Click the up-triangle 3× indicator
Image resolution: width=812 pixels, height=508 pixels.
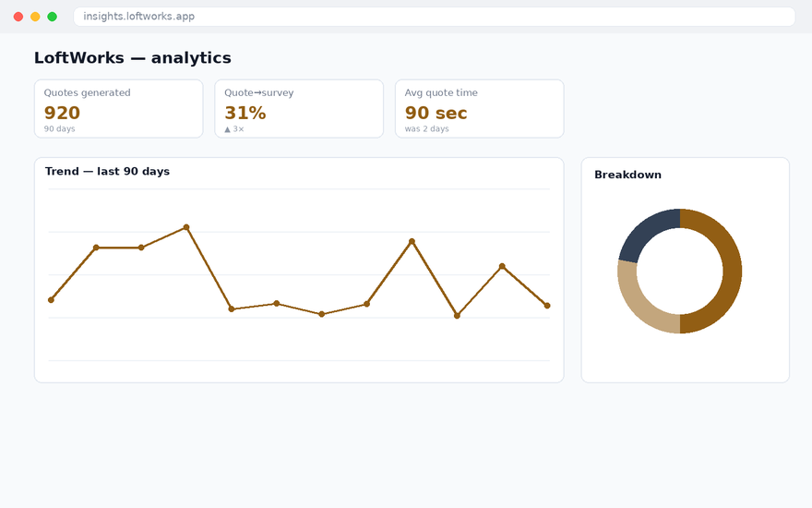234,129
